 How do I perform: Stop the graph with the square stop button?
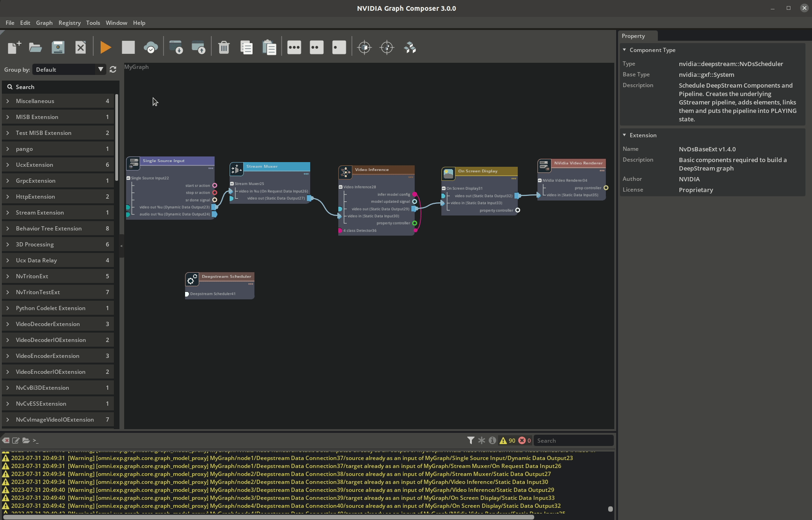point(128,47)
